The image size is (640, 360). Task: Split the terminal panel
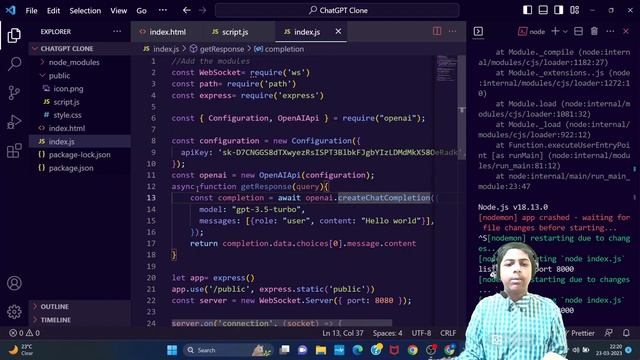[x=578, y=31]
